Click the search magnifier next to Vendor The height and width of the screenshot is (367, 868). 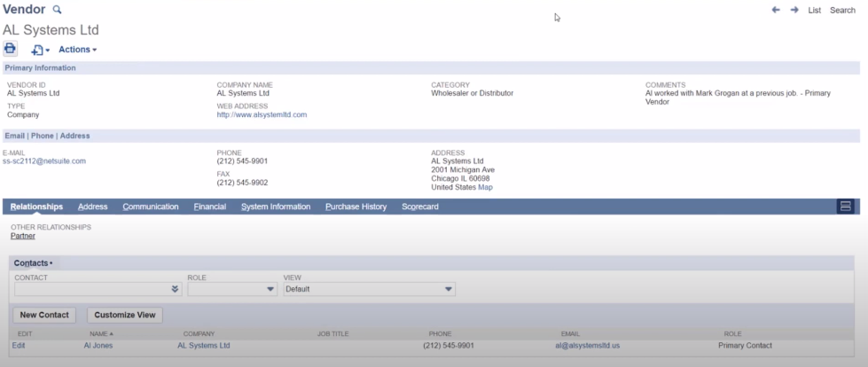click(x=57, y=10)
